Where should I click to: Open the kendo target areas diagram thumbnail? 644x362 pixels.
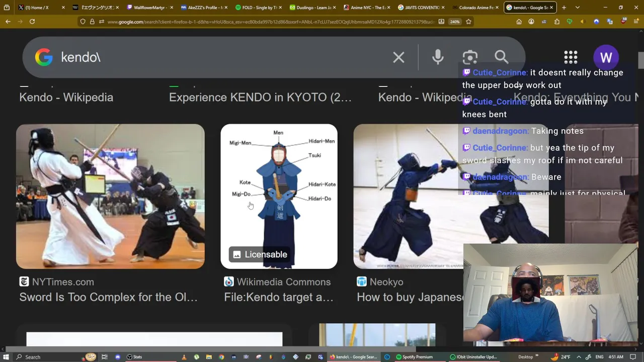click(279, 196)
